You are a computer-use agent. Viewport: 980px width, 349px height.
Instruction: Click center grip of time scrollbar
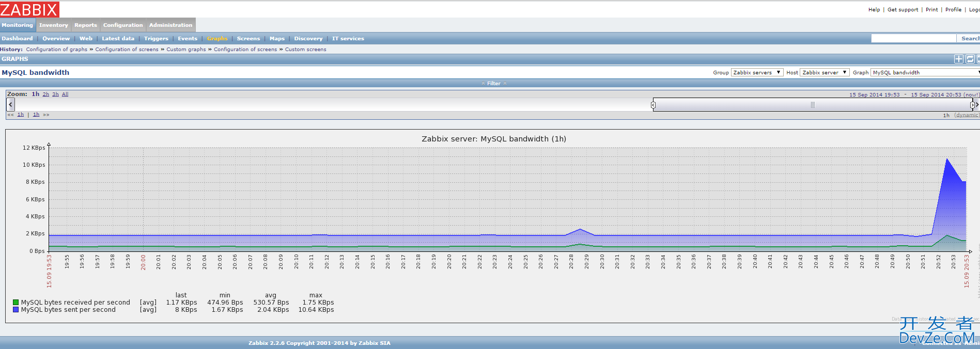coord(813,105)
